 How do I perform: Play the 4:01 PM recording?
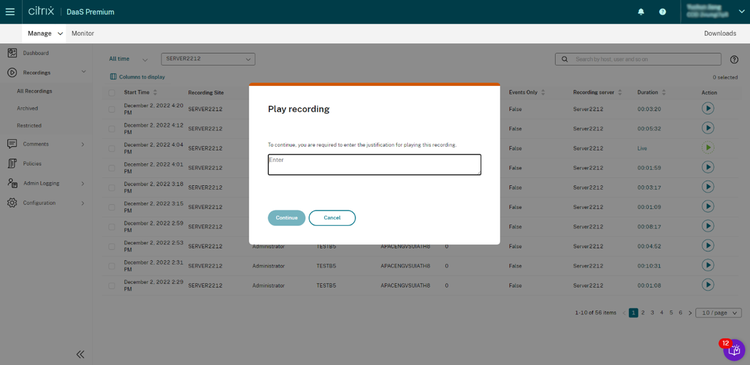[x=708, y=167]
